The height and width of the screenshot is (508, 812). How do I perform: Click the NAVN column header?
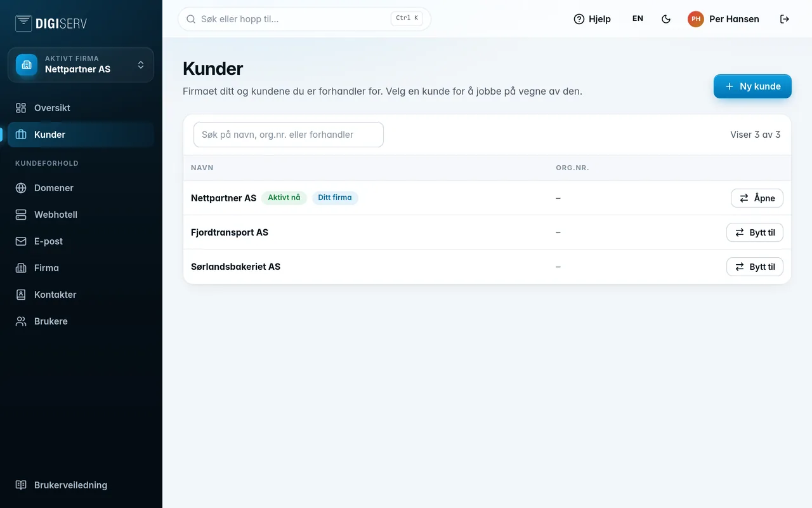pyautogui.click(x=202, y=168)
